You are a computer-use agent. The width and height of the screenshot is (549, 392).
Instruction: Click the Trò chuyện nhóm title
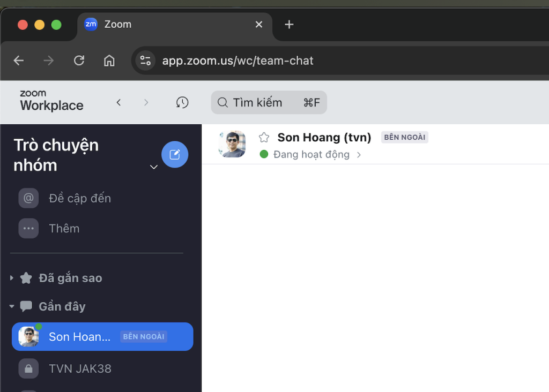[x=56, y=155]
